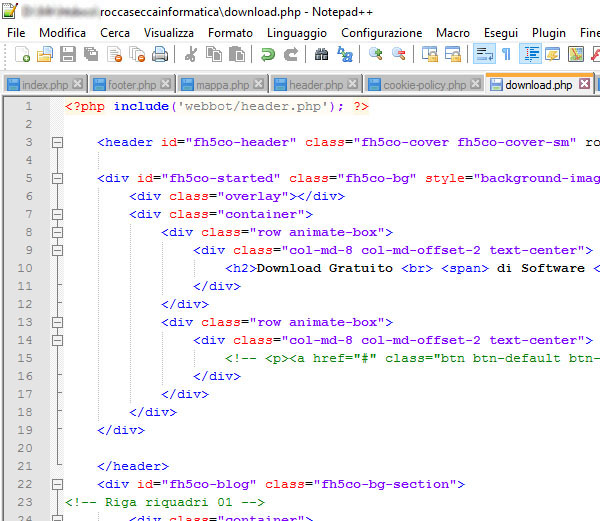Close the cookie-policy.php tab
Screen dimensions: 600x521
(x=476, y=83)
